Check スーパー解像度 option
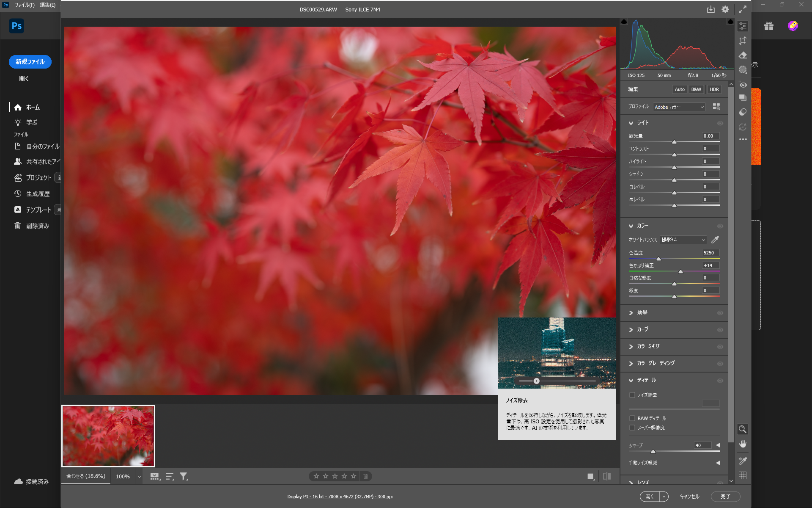 pos(632,428)
